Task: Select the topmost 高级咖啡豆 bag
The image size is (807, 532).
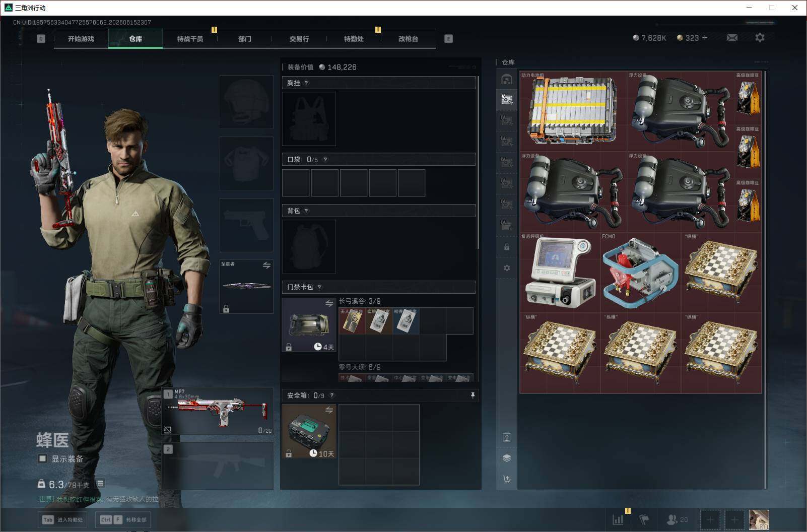Action: coord(748,97)
